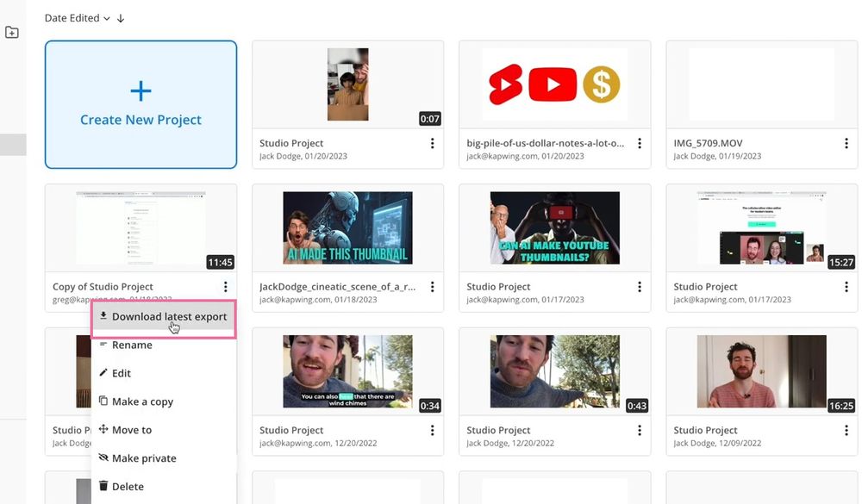Click the add-folder icon in the left sidebar

[12, 31]
